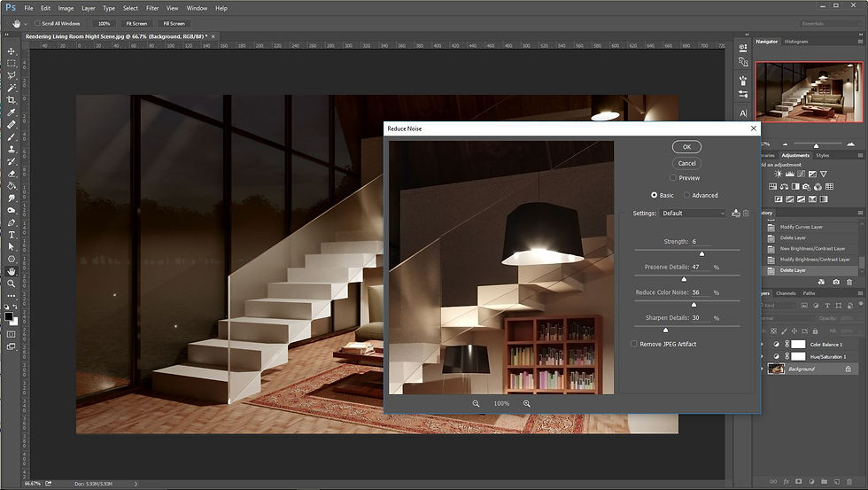Switch to the Histogram tab
The height and width of the screenshot is (490, 868).
(x=796, y=42)
